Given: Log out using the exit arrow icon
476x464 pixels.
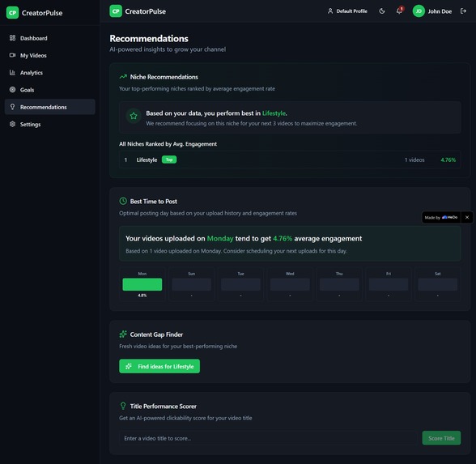Looking at the screenshot, I should click(x=463, y=11).
